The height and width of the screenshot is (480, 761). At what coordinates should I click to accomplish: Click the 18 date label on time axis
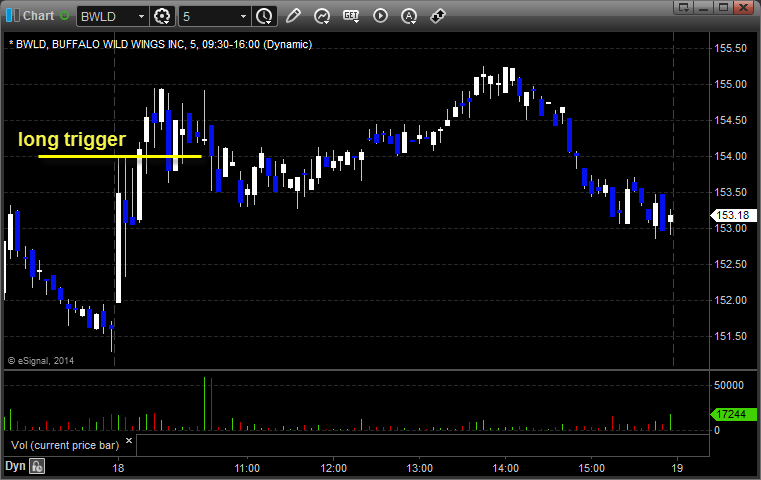(118, 468)
